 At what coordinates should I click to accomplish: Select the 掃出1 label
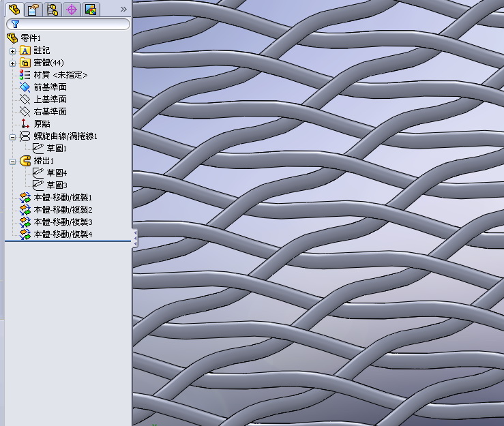click(44, 161)
